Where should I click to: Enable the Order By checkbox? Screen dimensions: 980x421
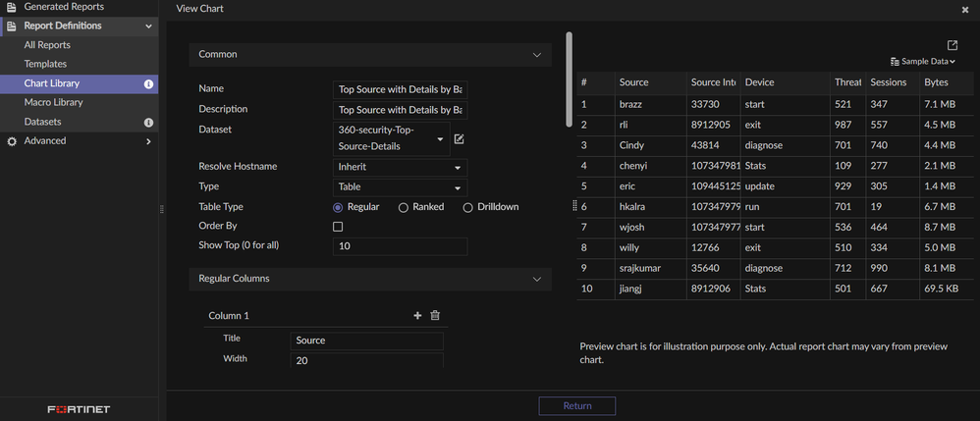tap(338, 227)
